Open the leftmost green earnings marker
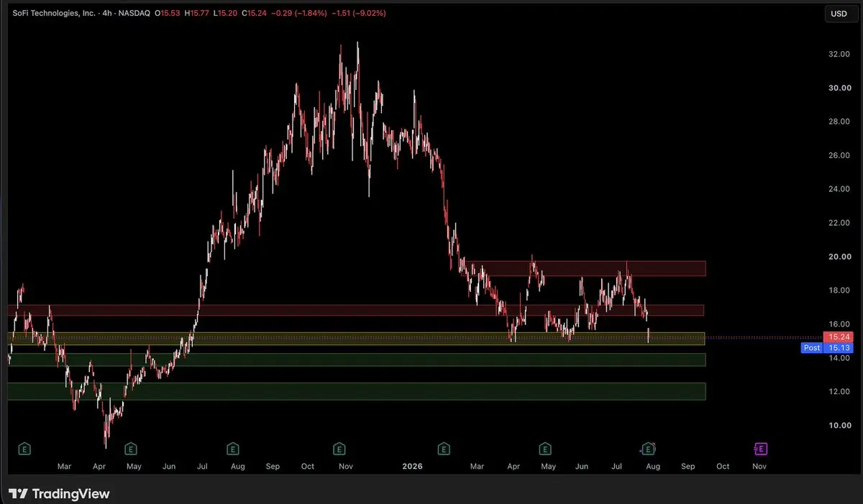Viewport: 863px width, 504px height. click(24, 449)
